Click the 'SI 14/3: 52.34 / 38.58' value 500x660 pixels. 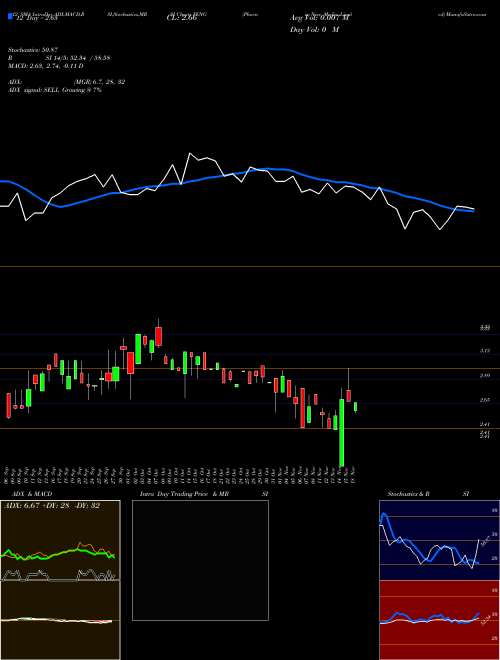(79, 58)
